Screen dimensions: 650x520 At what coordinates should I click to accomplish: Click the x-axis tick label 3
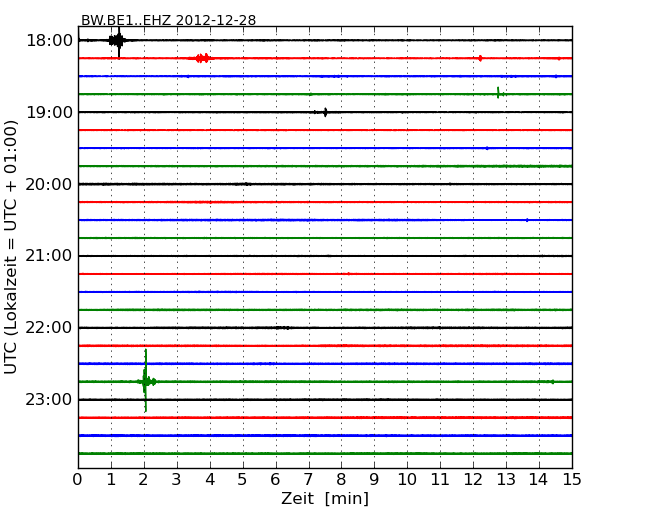177,479
